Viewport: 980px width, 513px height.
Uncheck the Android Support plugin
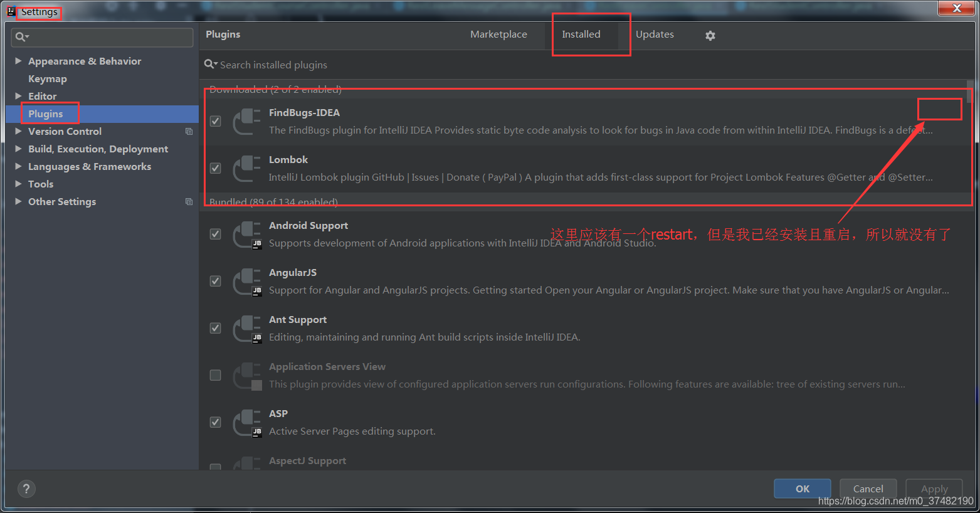point(215,234)
